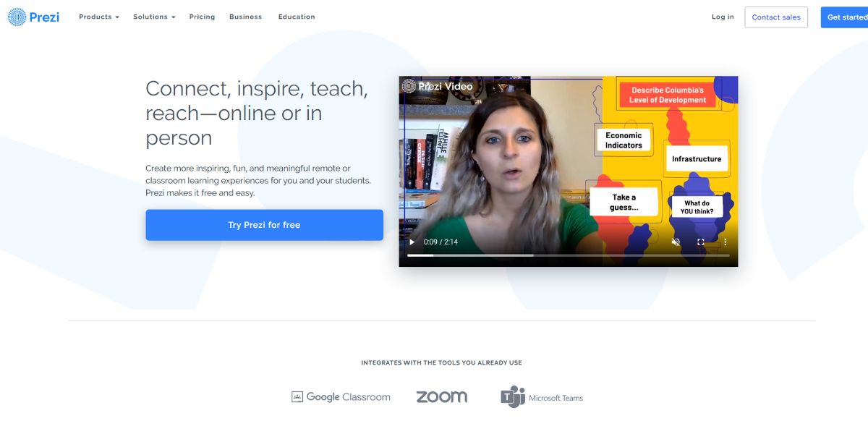Play the Prezi video
The height and width of the screenshot is (434, 868).
click(412, 242)
